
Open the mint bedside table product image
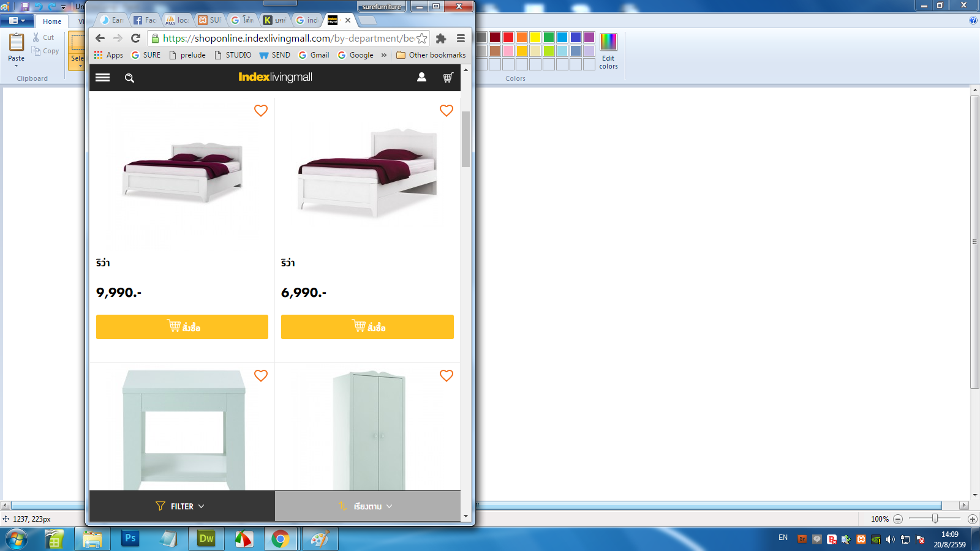tap(184, 430)
